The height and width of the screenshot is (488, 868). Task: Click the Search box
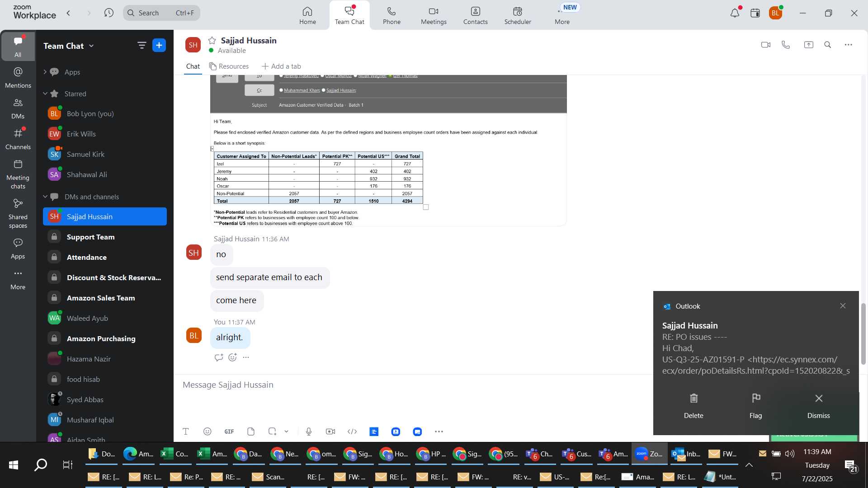tap(161, 13)
